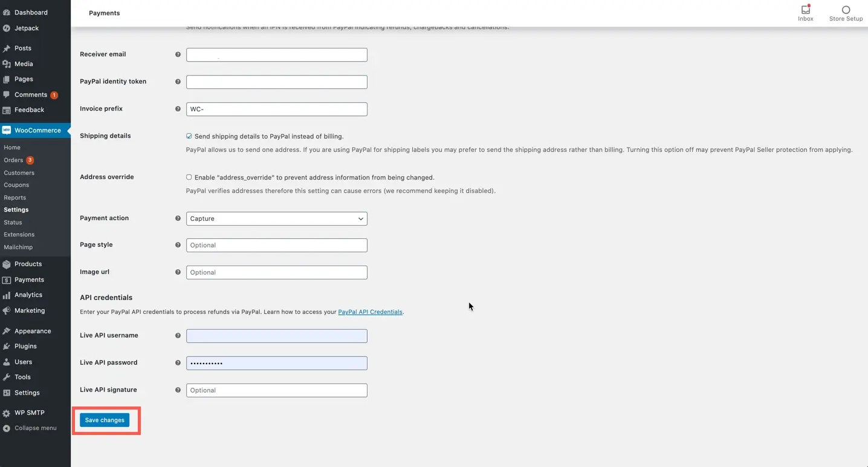868x467 pixels.
Task: Enable the address_override checkbox
Action: [x=189, y=177]
